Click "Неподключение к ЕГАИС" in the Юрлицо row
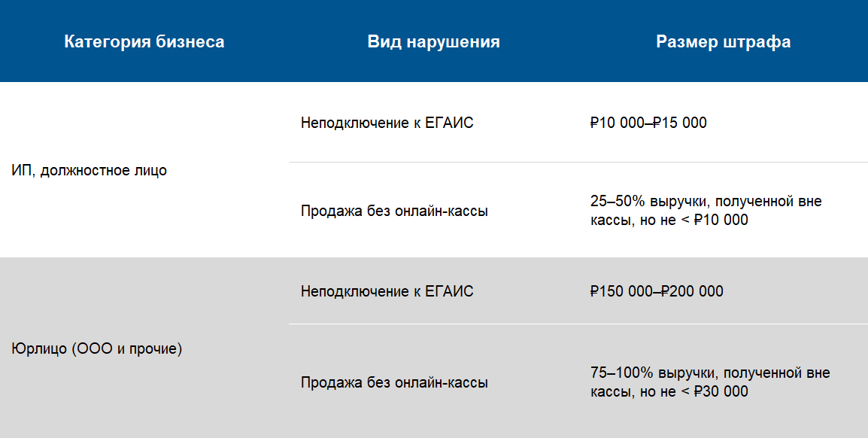This screenshot has height=438, width=868. pyautogui.click(x=387, y=291)
